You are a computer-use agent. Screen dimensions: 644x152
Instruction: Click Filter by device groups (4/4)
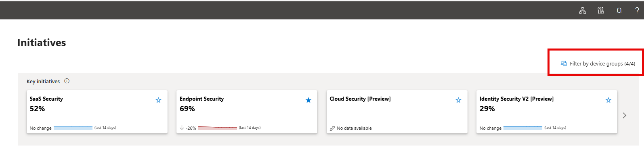(x=598, y=63)
